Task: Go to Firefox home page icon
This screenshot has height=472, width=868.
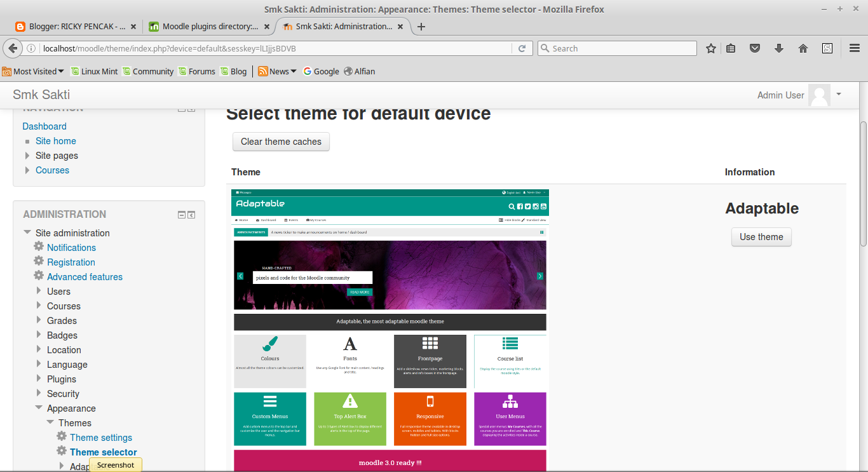Action: tap(803, 48)
